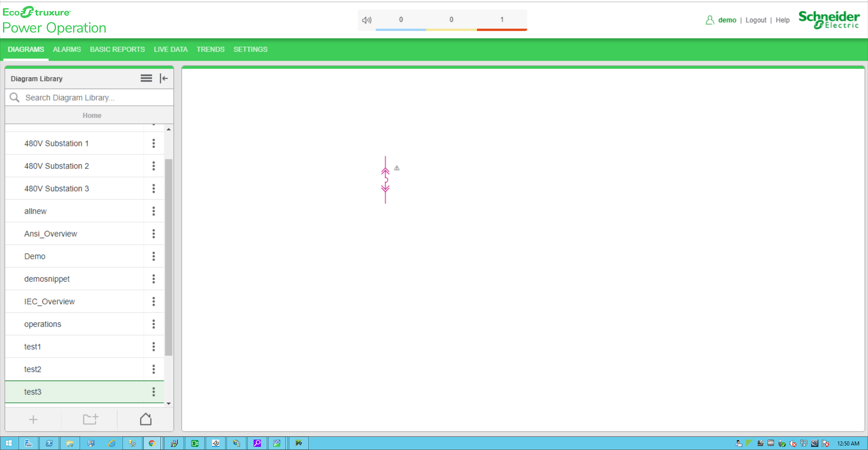Click the warning triangle beside the breaker

(397, 168)
